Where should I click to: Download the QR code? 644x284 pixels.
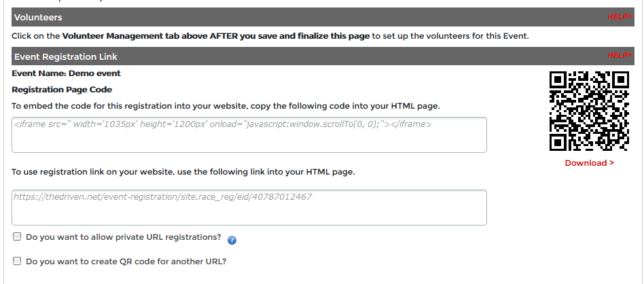pyautogui.click(x=589, y=163)
